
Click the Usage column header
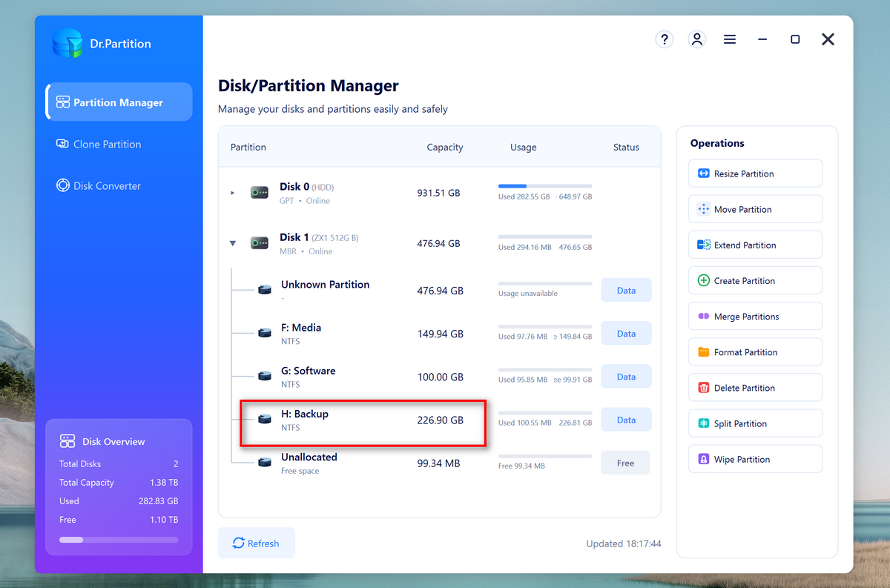click(523, 147)
